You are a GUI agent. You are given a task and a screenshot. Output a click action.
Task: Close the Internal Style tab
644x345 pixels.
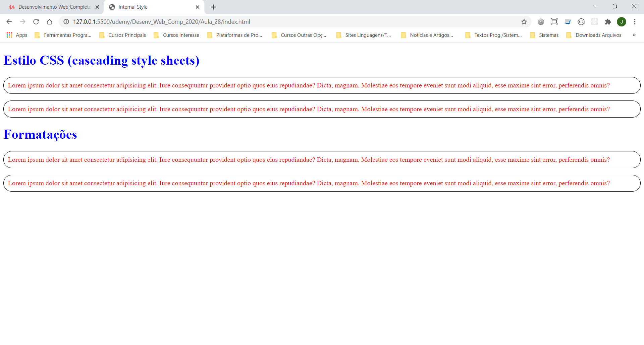click(x=197, y=7)
